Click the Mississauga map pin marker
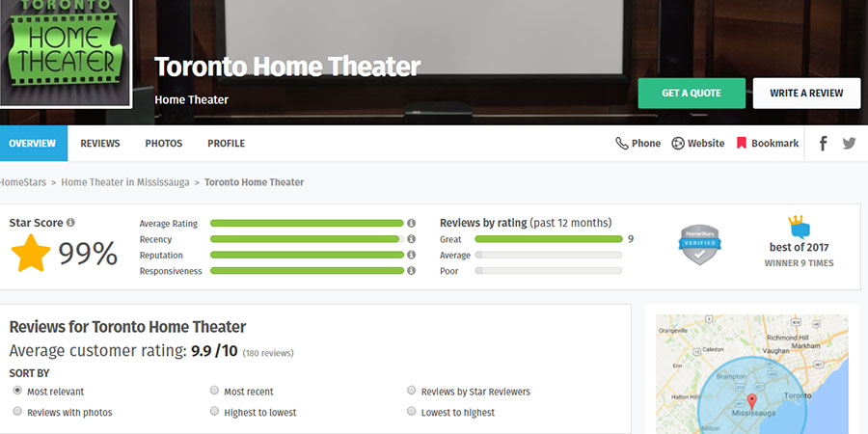This screenshot has height=434, width=868. click(x=749, y=400)
